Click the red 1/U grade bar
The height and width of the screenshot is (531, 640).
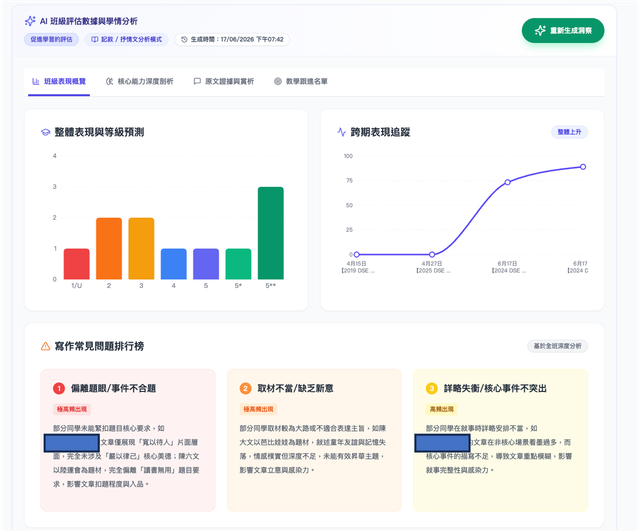coord(77,264)
